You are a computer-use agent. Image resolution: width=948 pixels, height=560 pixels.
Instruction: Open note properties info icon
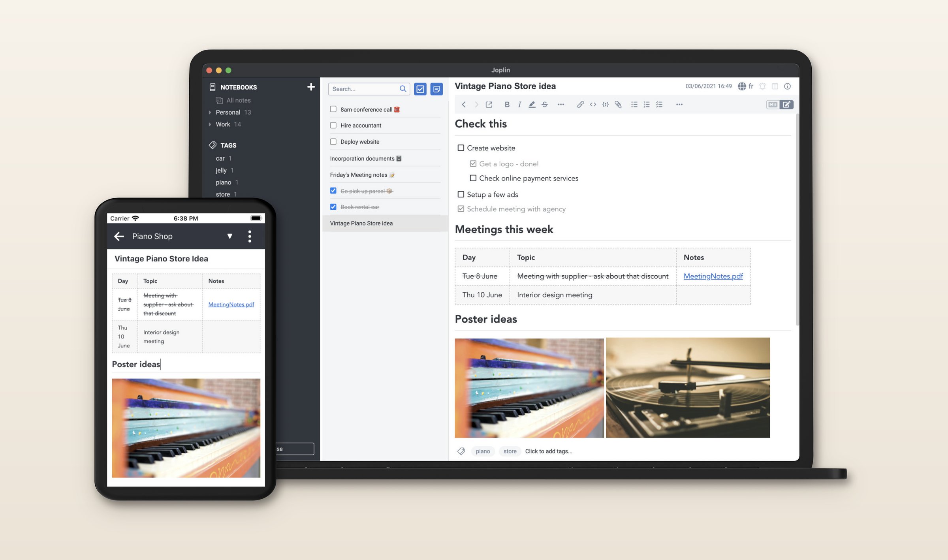pyautogui.click(x=787, y=86)
